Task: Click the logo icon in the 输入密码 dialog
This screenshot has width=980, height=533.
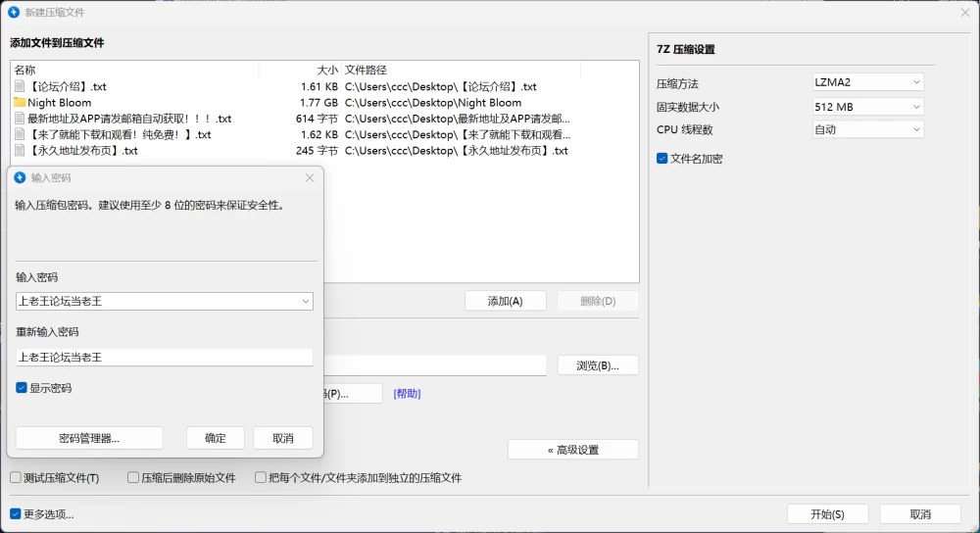Action: (x=20, y=177)
